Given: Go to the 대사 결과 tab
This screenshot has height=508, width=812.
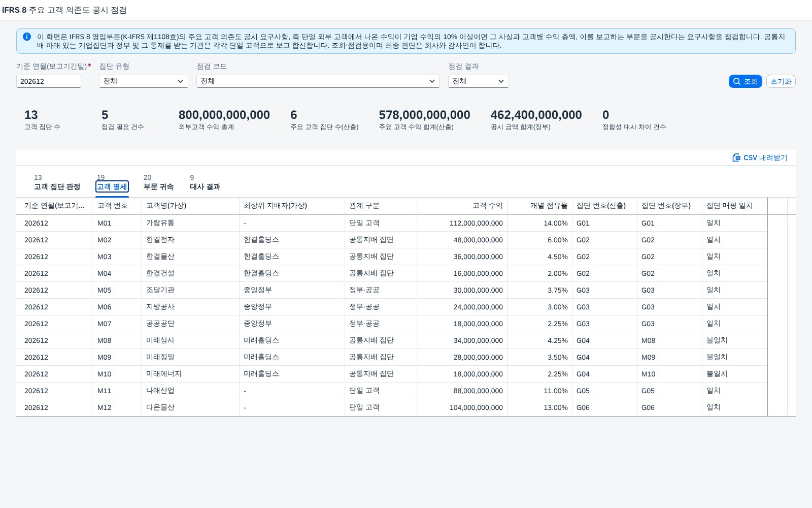Looking at the screenshot, I should [x=205, y=186].
